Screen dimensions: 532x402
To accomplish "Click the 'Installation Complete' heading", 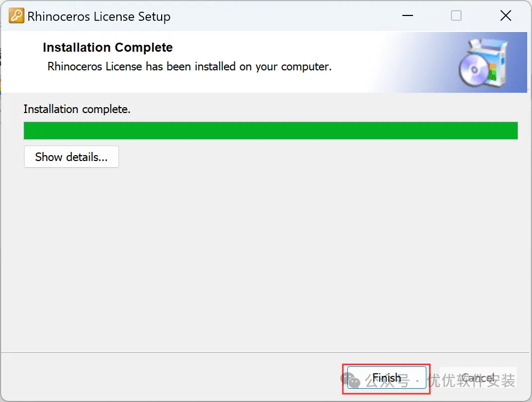I will coord(108,47).
